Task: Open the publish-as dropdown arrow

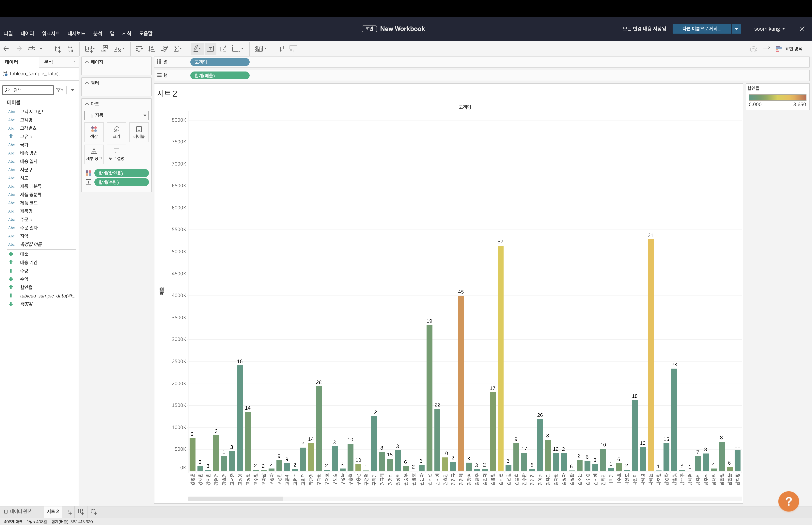Action: click(x=736, y=29)
